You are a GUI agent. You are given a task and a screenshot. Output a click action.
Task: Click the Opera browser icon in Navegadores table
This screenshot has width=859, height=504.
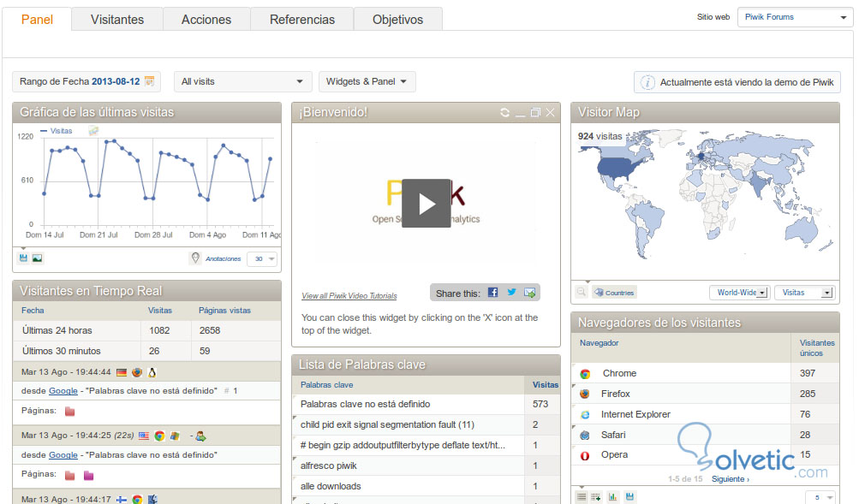[x=585, y=455]
